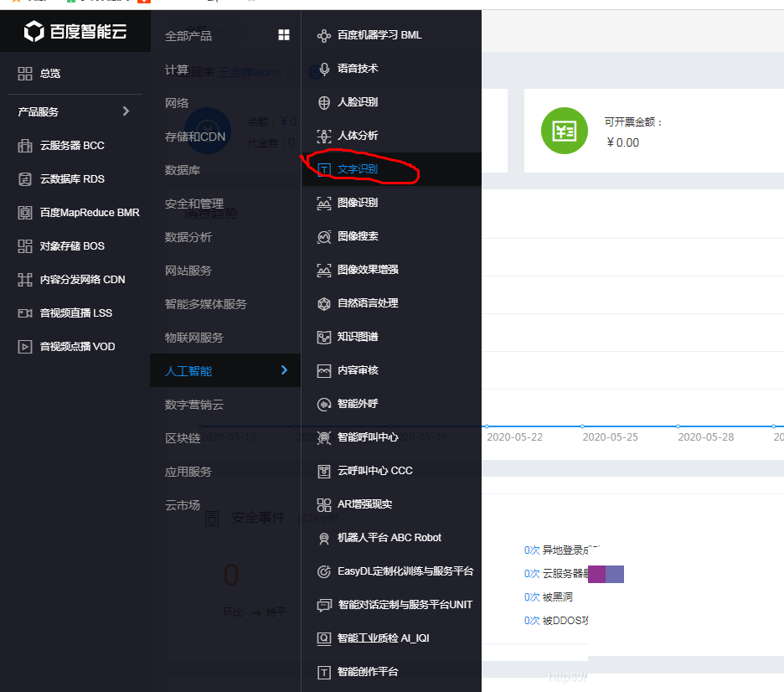Open 总览 overview icon in sidebar
This screenshot has height=692, width=784.
pos(25,74)
